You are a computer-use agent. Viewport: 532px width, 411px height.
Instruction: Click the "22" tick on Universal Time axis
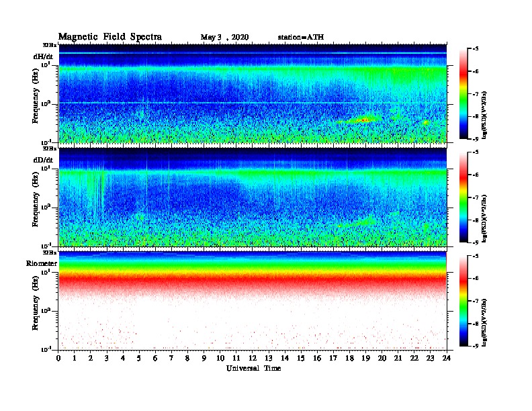pos(414,358)
